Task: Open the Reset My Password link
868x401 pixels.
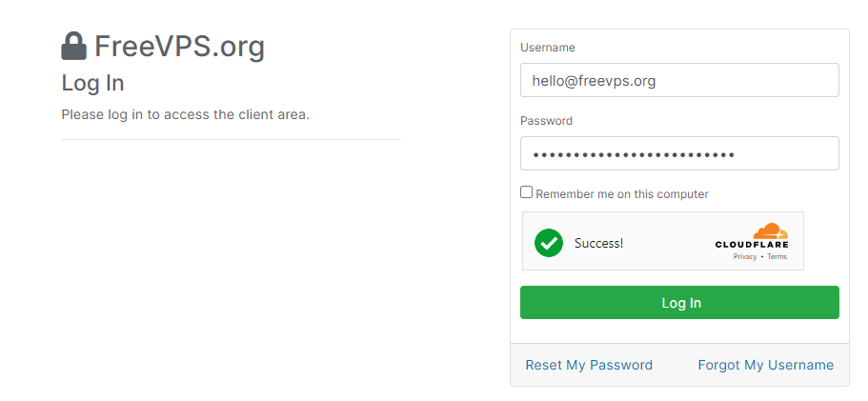Action: pos(589,365)
